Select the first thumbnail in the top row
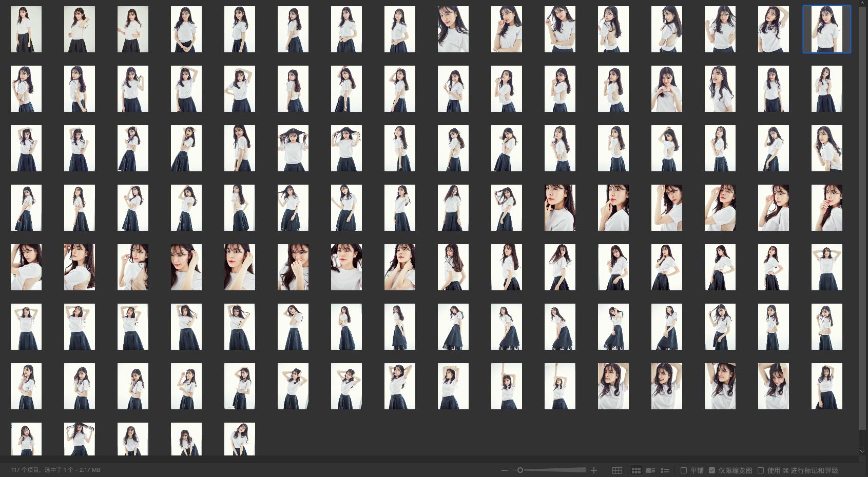This screenshot has width=868, height=477. [x=26, y=29]
